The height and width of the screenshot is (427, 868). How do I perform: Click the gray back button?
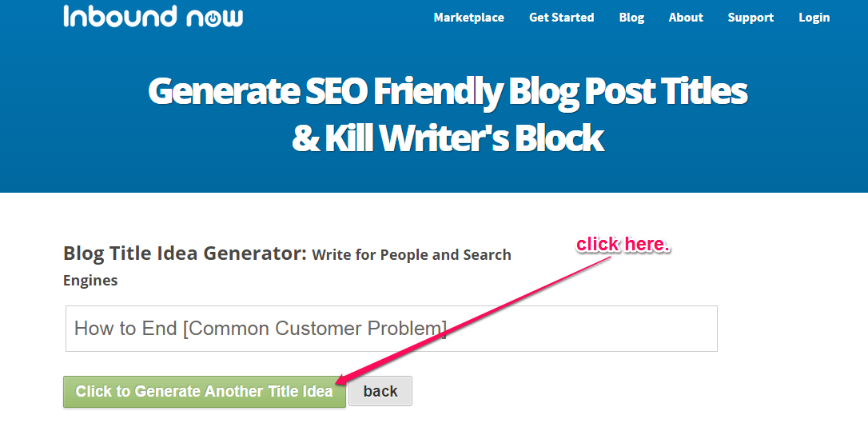(380, 392)
